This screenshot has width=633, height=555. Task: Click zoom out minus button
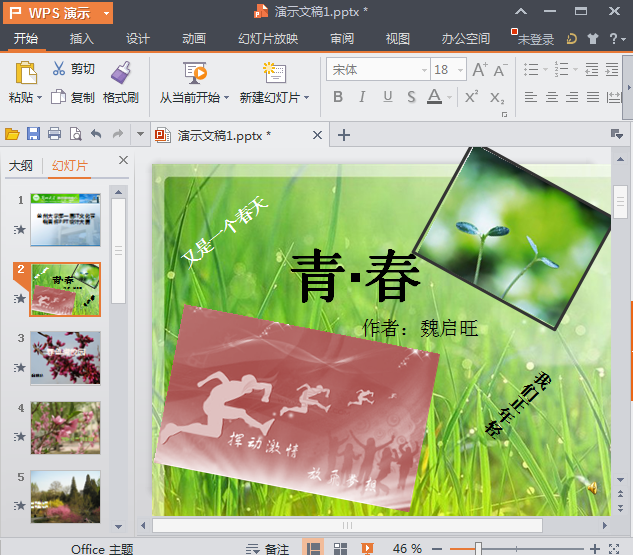(x=436, y=549)
